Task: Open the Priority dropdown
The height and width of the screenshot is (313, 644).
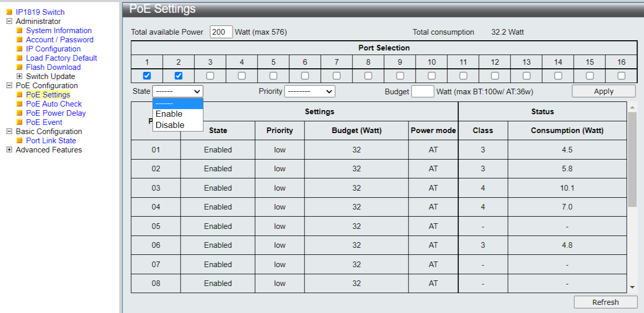Action: (310, 91)
